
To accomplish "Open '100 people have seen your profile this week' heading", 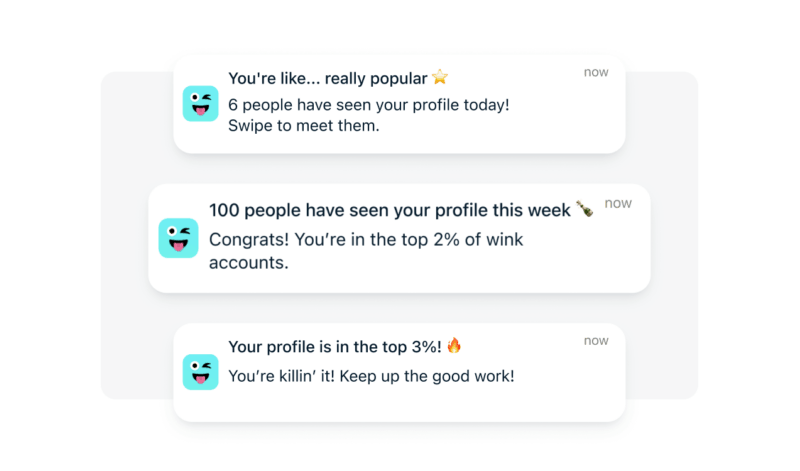I will 389,210.
